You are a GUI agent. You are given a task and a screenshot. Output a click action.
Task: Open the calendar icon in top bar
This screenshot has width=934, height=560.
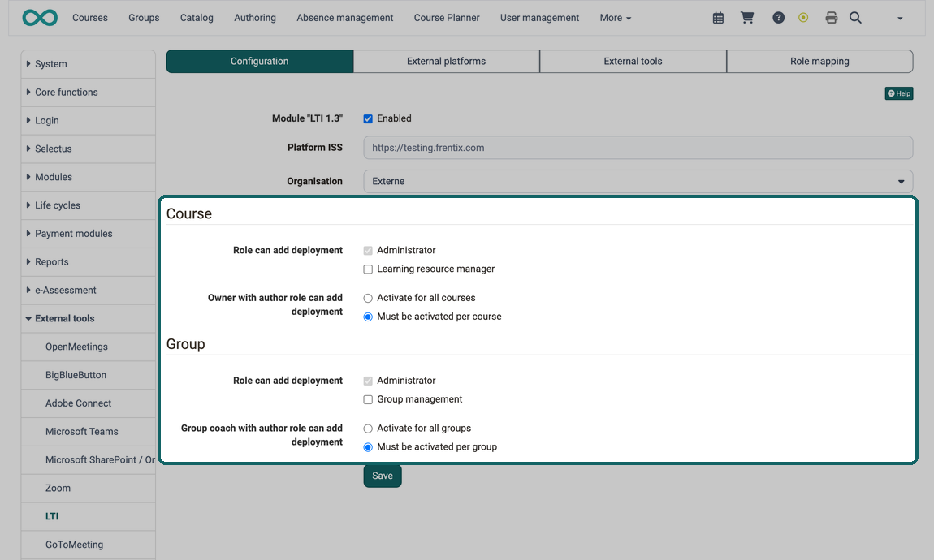tap(719, 18)
